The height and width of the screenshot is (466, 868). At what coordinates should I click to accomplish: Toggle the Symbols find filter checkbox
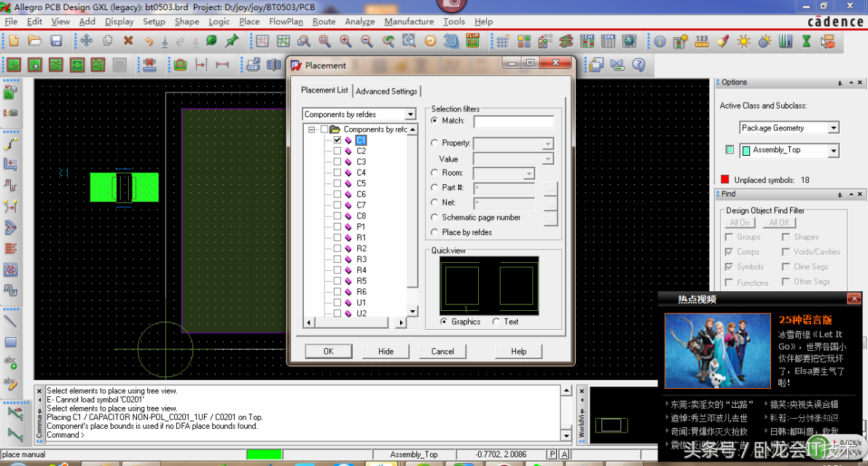pyautogui.click(x=729, y=267)
